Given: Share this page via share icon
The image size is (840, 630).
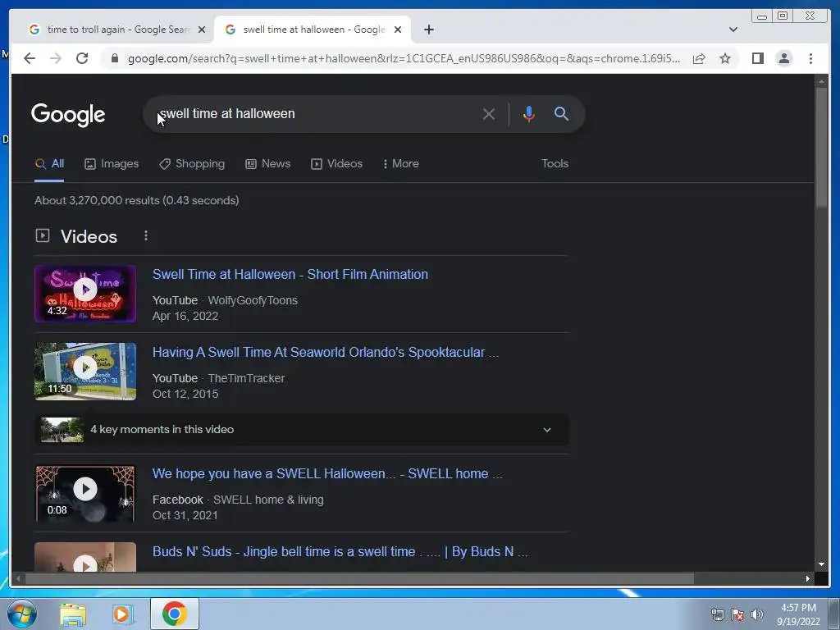Looking at the screenshot, I should (699, 58).
